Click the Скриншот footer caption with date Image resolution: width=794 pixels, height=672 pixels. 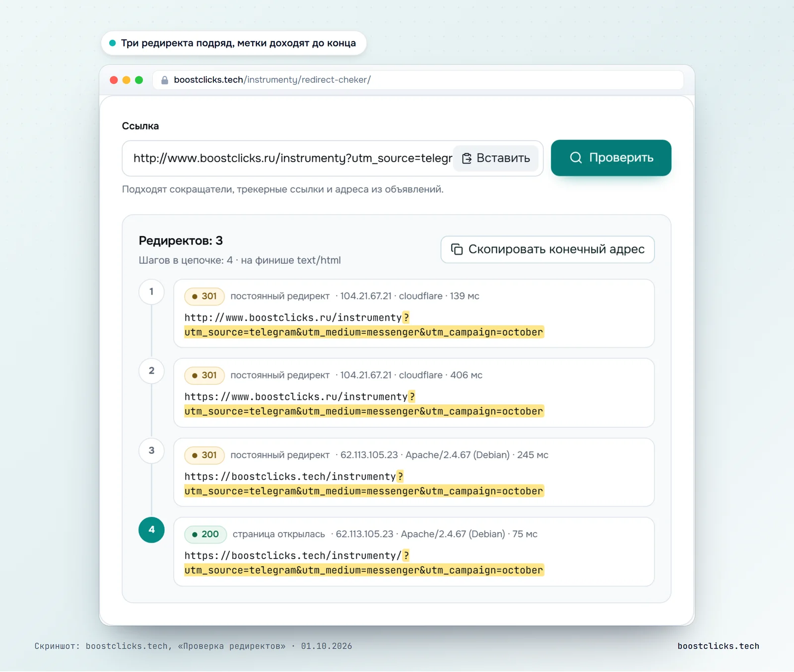pyautogui.click(x=193, y=646)
